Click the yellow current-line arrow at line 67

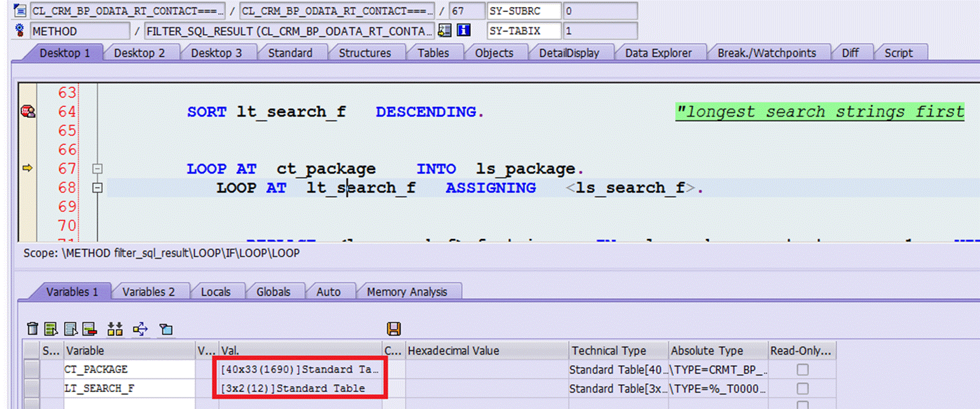tap(28, 168)
